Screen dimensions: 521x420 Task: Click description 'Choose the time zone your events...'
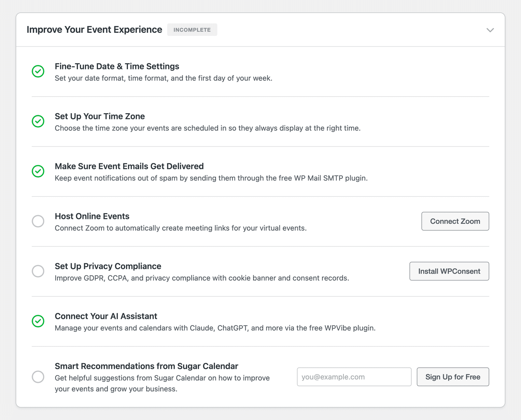pyautogui.click(x=208, y=128)
